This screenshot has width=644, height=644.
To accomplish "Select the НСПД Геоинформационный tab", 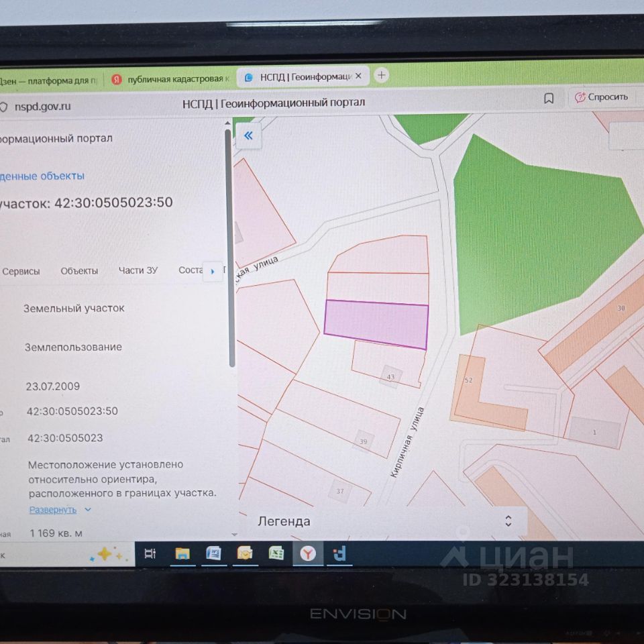I will click(x=303, y=76).
